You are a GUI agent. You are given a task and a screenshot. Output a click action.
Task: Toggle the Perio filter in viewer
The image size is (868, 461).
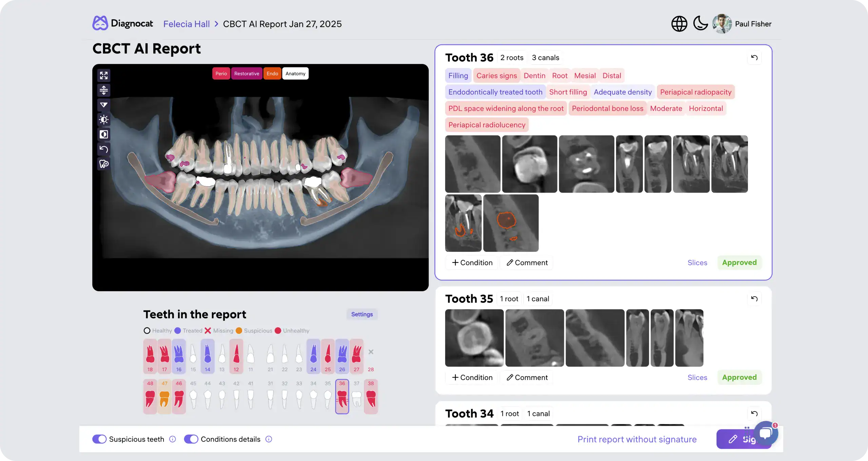221,74
